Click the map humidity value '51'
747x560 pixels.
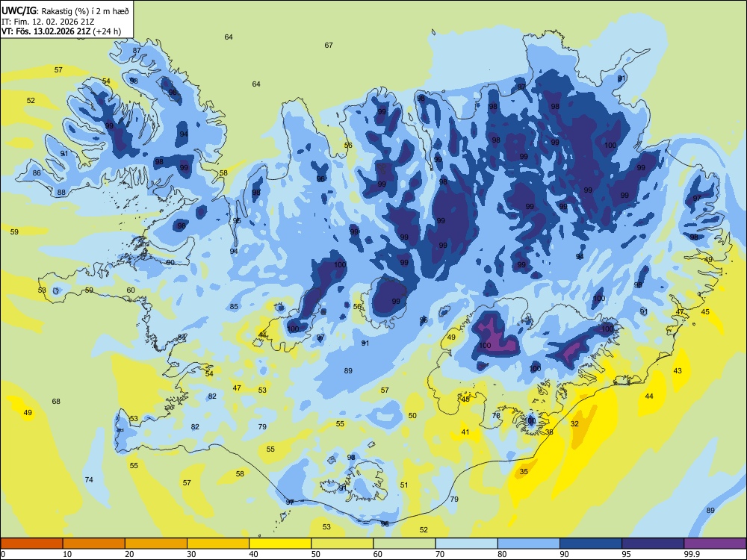point(404,485)
